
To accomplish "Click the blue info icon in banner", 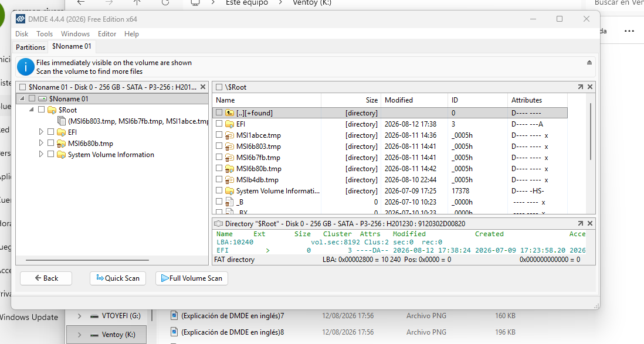I will [x=25, y=67].
